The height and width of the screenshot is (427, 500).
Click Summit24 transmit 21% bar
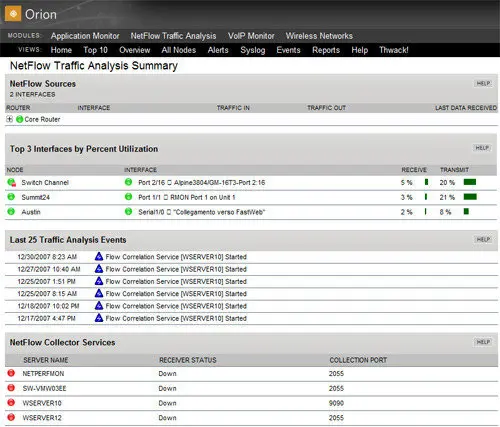click(x=470, y=197)
